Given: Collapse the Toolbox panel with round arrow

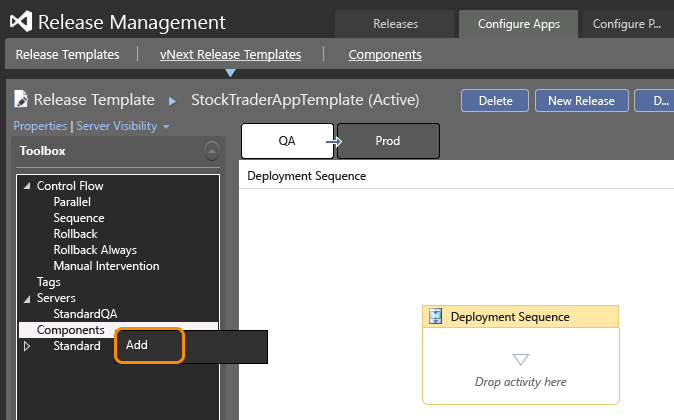Looking at the screenshot, I should click(x=211, y=151).
